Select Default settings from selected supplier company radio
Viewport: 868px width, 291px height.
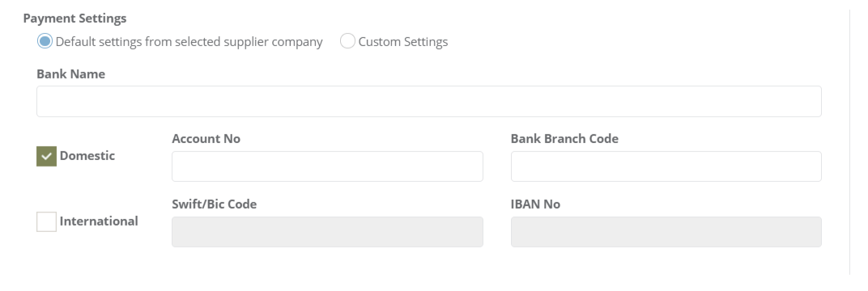pos(45,41)
